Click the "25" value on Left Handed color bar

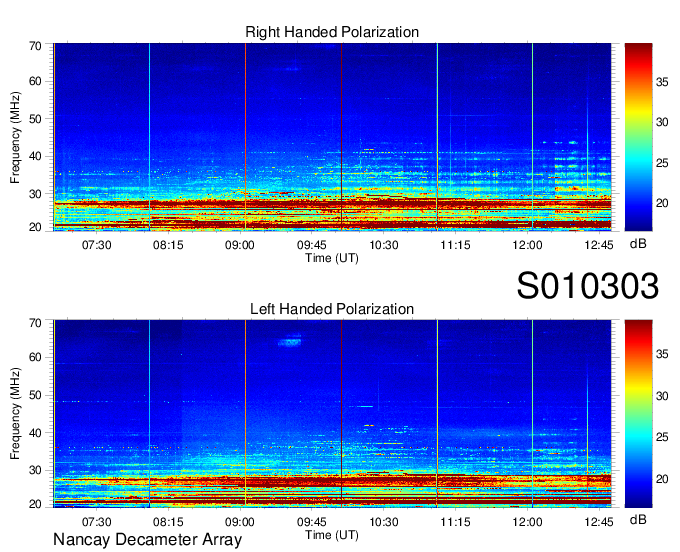click(x=662, y=438)
